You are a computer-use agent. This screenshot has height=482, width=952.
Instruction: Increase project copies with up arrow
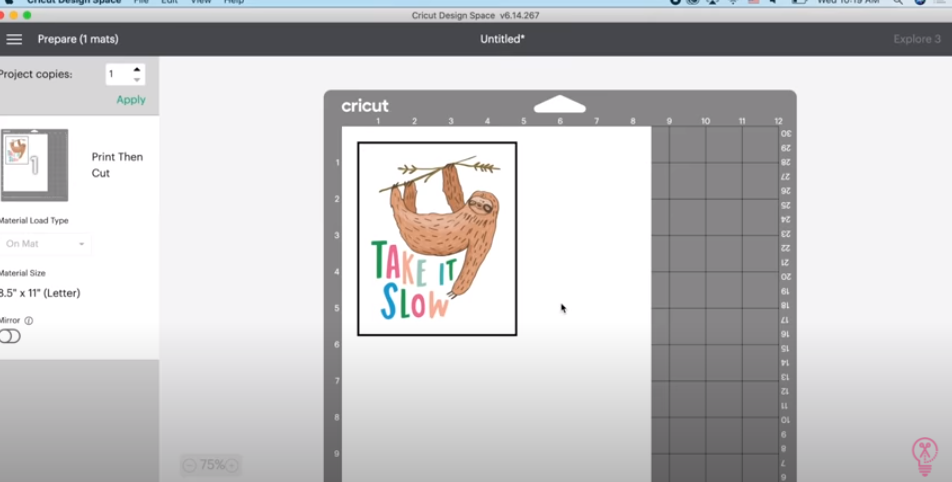[137, 69]
